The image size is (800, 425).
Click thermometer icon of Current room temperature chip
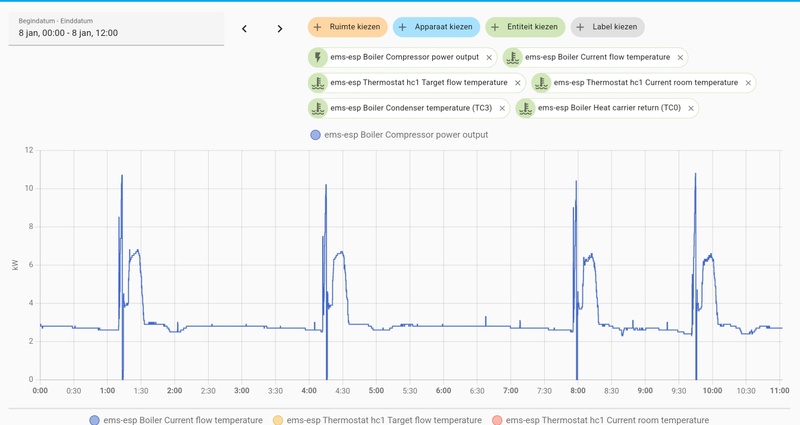[x=541, y=83]
